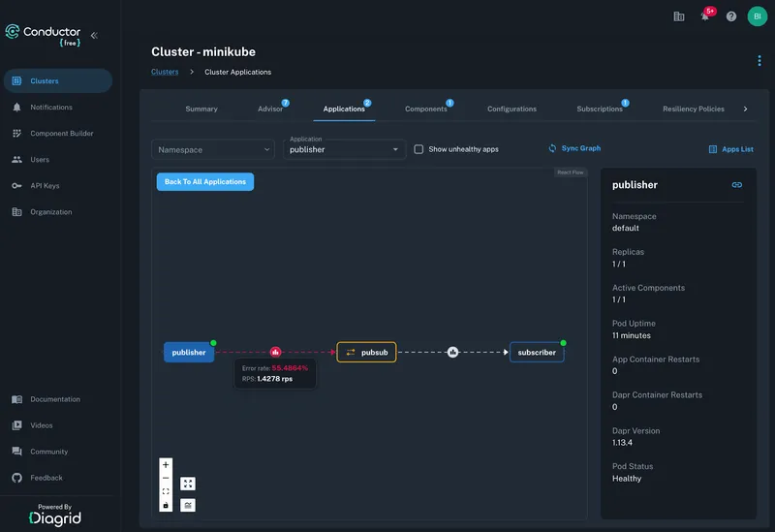Screen dimensions: 775x532
Task: Click the metrics icon on pubsub-subscriber edge
Action: (452, 352)
